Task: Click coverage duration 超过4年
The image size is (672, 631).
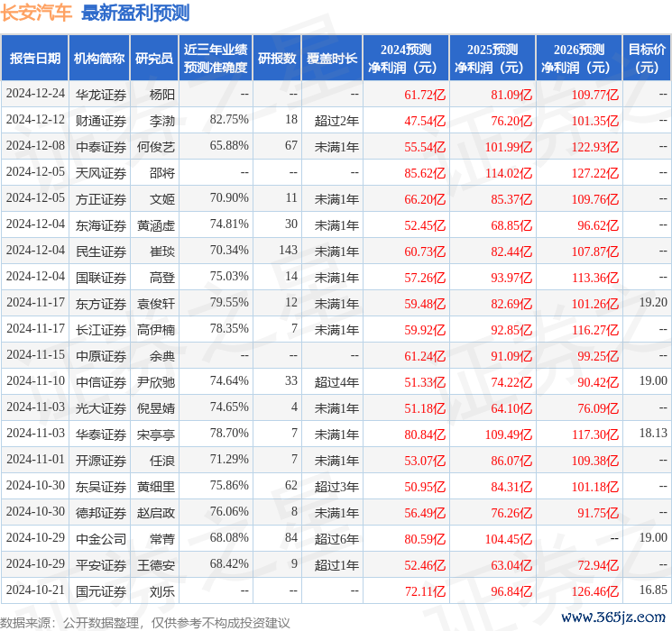Action: (x=336, y=382)
